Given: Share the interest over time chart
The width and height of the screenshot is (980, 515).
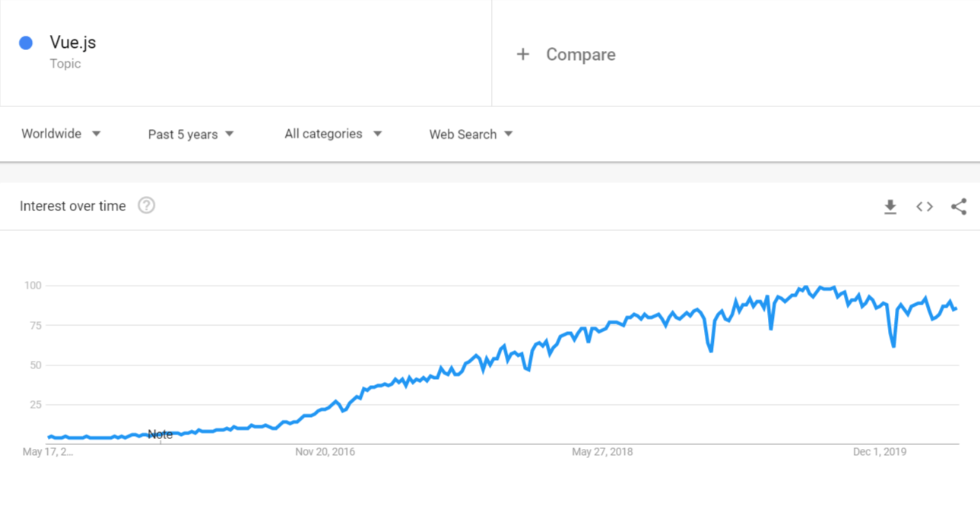Looking at the screenshot, I should (959, 207).
